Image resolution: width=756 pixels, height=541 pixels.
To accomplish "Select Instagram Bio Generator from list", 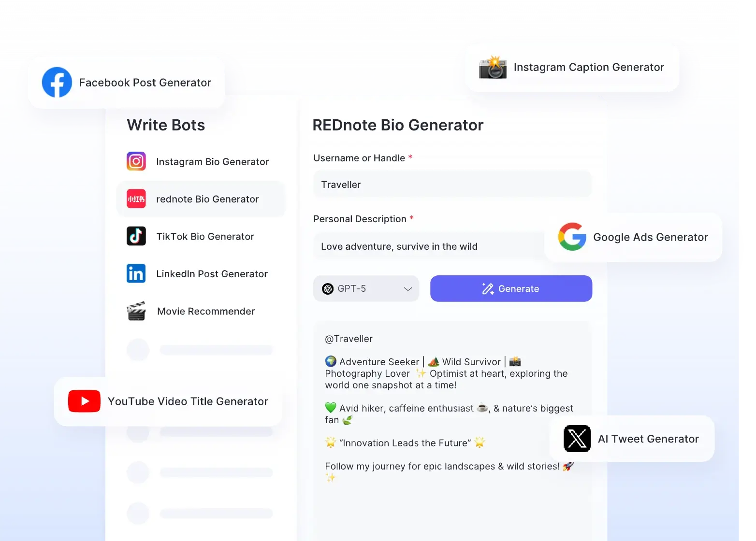I will [201, 161].
